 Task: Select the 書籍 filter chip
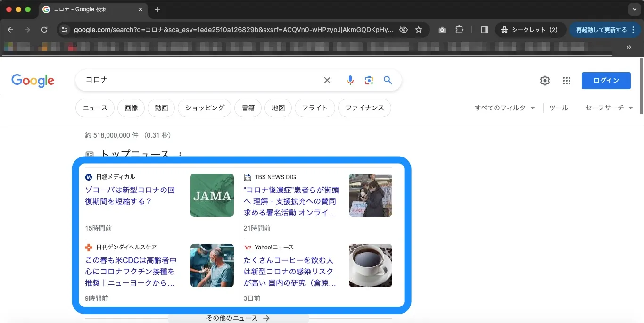tap(248, 108)
